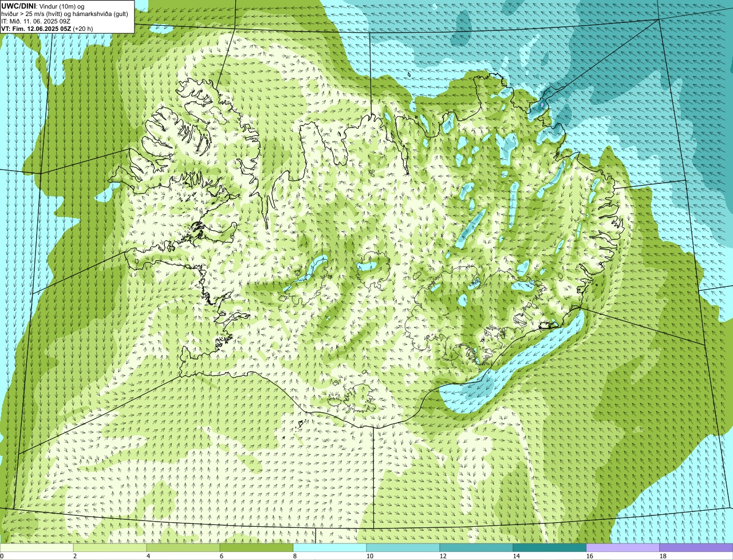Click the 14–16 m/s dark teal legend swatch
Screen dimensions: 733x560
[550, 548]
